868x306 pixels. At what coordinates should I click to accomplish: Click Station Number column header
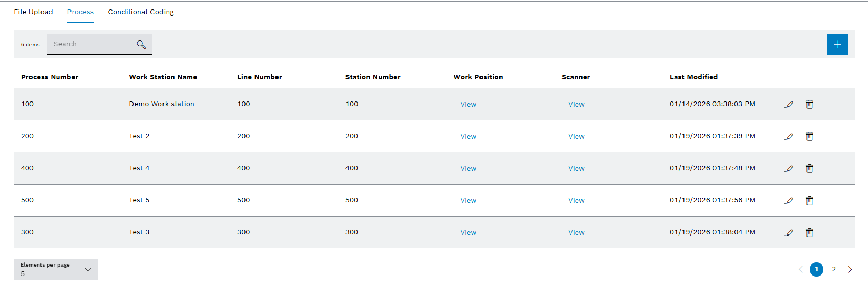(x=373, y=77)
